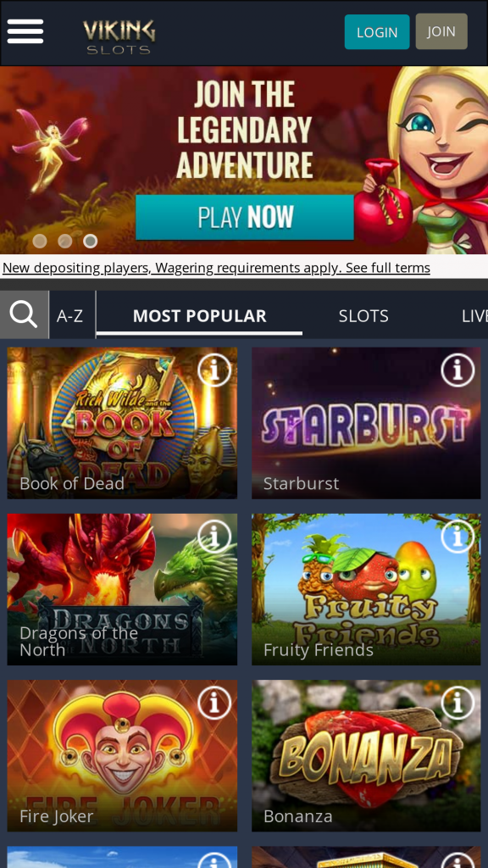Screen dimensions: 488x868
Task: Open Fruity Friends info icon
Action: [457, 536]
